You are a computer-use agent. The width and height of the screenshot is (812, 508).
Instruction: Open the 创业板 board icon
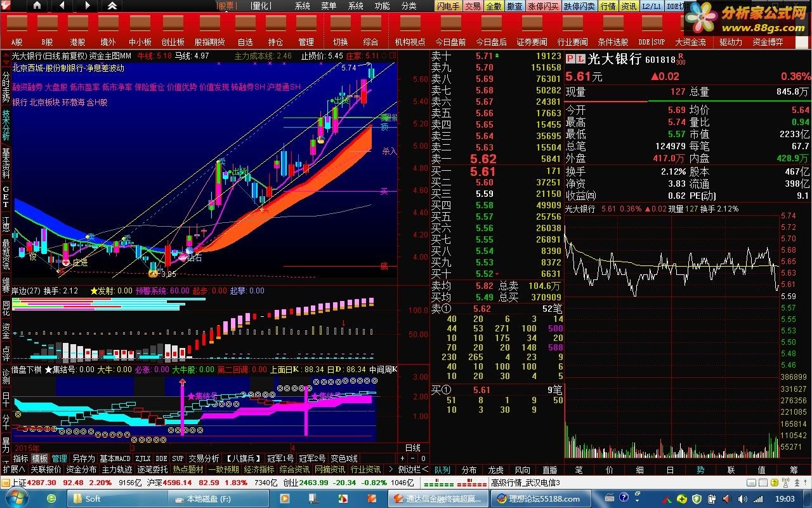pyautogui.click(x=173, y=30)
